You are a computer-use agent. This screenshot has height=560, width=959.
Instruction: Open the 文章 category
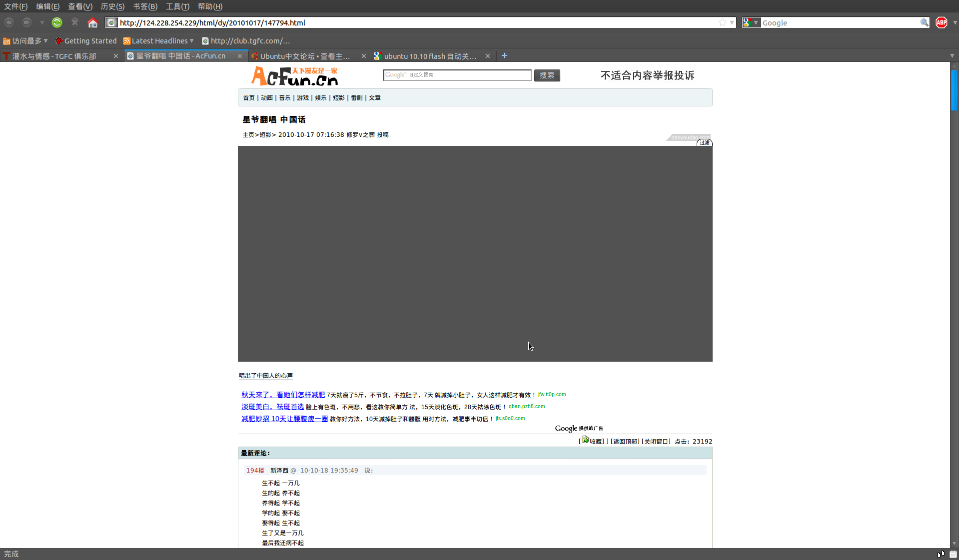click(375, 98)
